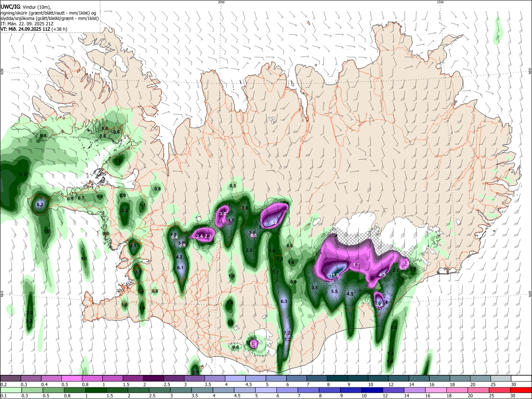This screenshot has width=532, height=399.
Task: Click the 0.2 label in the legend
Action: click(x=3, y=384)
